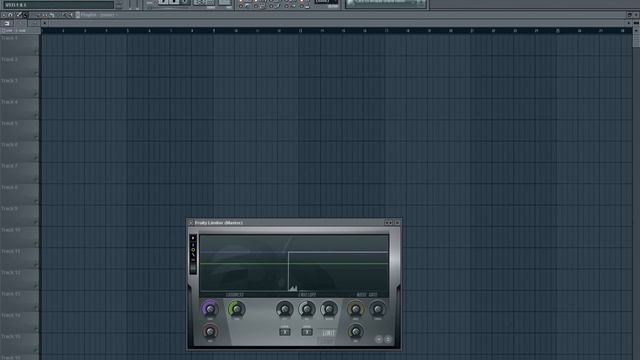Click bar 9 on the timeline ruler
The height and width of the screenshot is (360, 640).
[214, 31]
